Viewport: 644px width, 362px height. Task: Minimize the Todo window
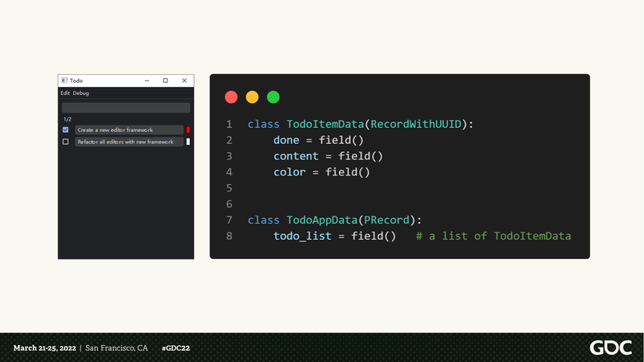pyautogui.click(x=147, y=80)
